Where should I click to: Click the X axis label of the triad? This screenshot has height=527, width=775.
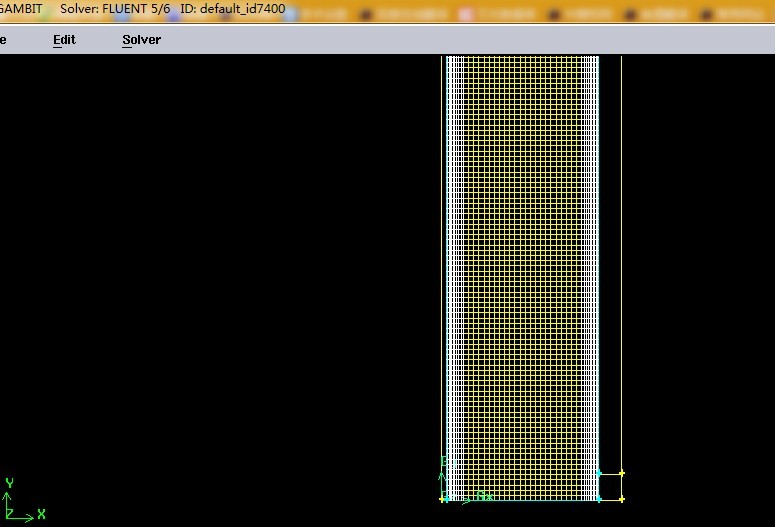(42, 514)
